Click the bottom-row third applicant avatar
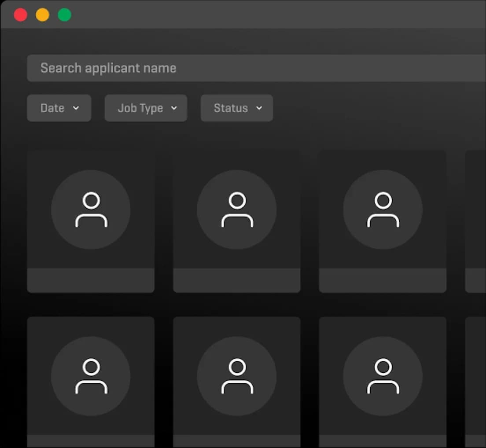The image size is (486, 448). (383, 376)
